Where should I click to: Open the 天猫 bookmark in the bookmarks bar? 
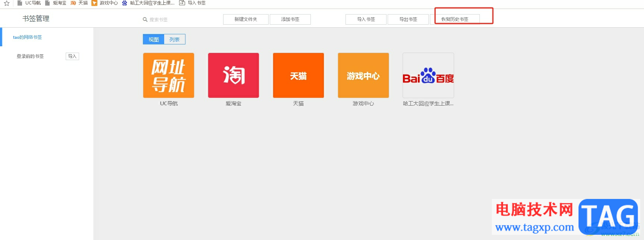tap(79, 3)
